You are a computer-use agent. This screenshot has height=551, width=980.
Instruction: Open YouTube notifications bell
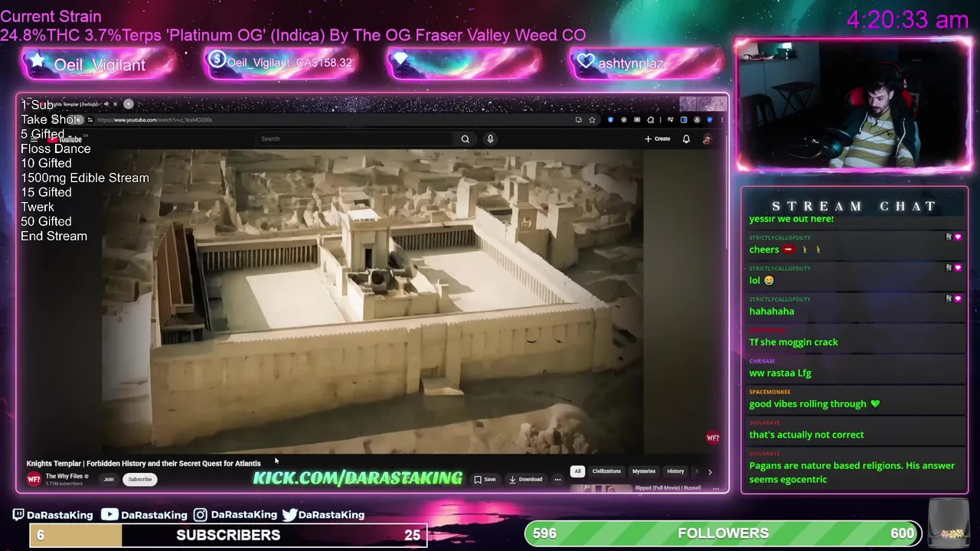[x=686, y=139]
